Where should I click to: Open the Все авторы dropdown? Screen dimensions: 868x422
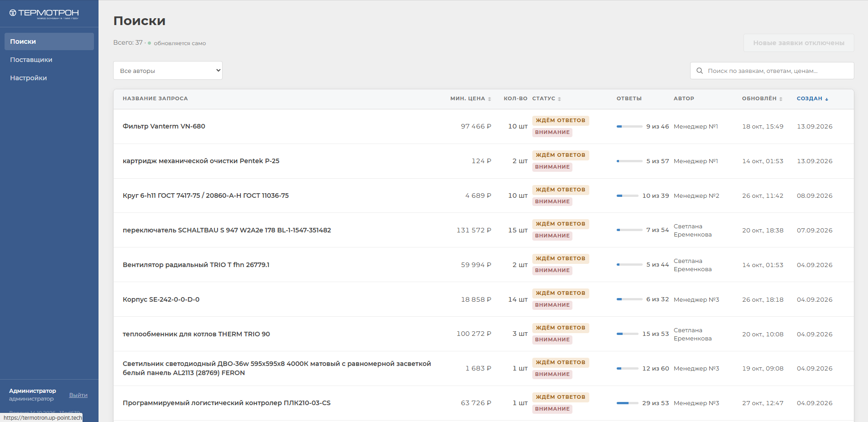point(168,71)
